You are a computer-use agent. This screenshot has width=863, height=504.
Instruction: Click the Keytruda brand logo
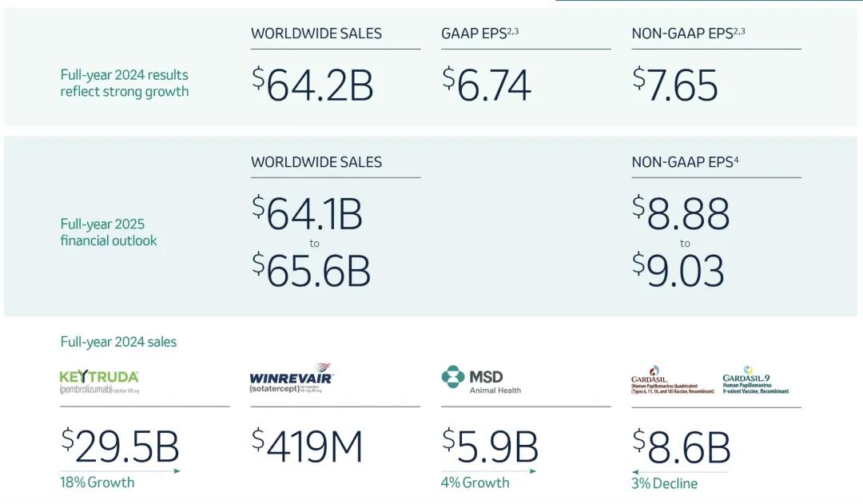[x=100, y=381]
